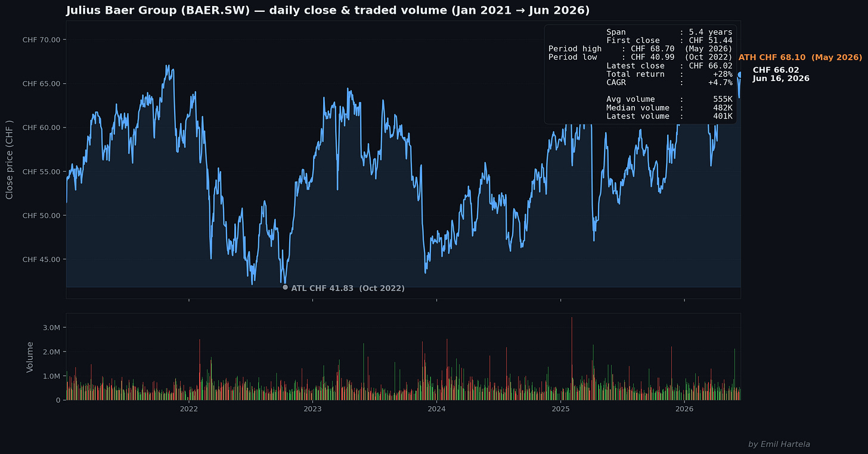Click the 'ATL CHF 41.83 (Oct 2022)' annotation
This screenshot has width=868, height=454.
(x=348, y=288)
